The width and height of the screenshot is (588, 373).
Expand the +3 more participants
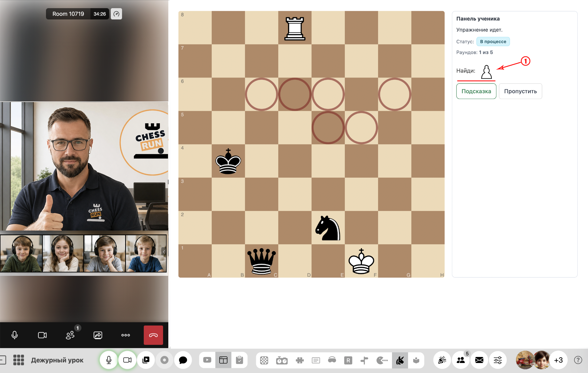coord(558,360)
